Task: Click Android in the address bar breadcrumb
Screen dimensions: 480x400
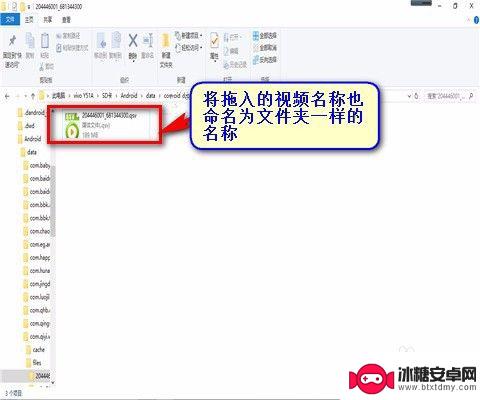Action: point(129,96)
